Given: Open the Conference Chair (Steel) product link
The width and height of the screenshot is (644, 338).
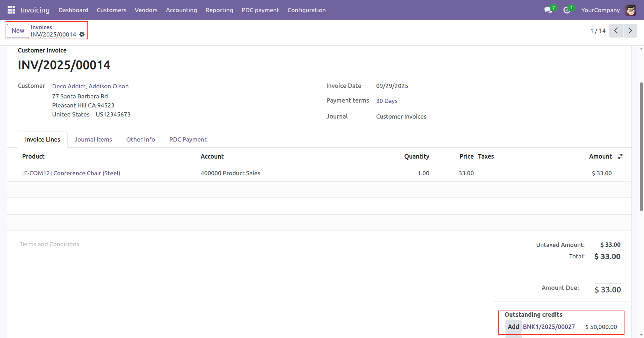Looking at the screenshot, I should [71, 173].
